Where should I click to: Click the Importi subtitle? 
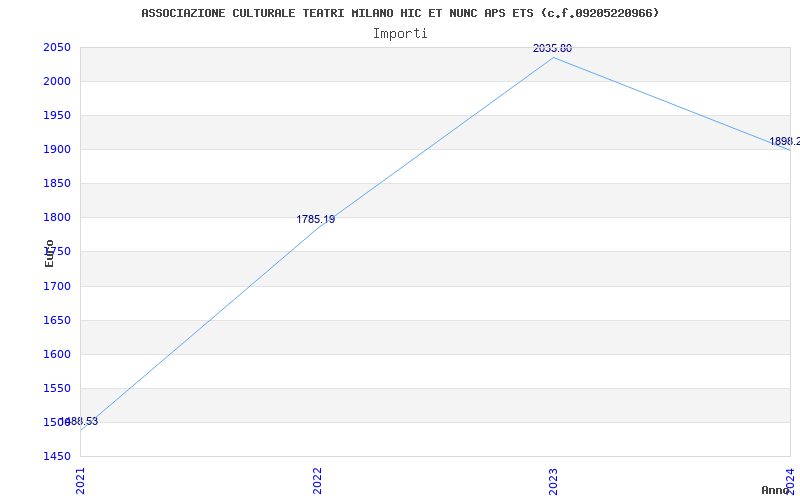[400, 34]
